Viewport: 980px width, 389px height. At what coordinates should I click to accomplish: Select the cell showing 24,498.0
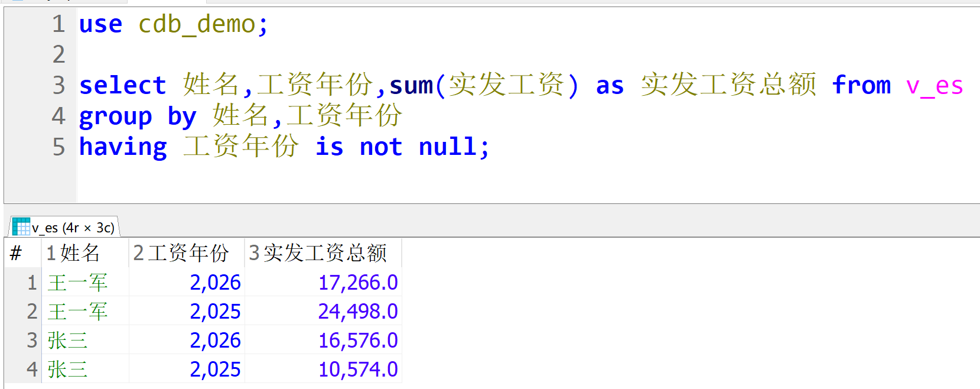coord(357,312)
